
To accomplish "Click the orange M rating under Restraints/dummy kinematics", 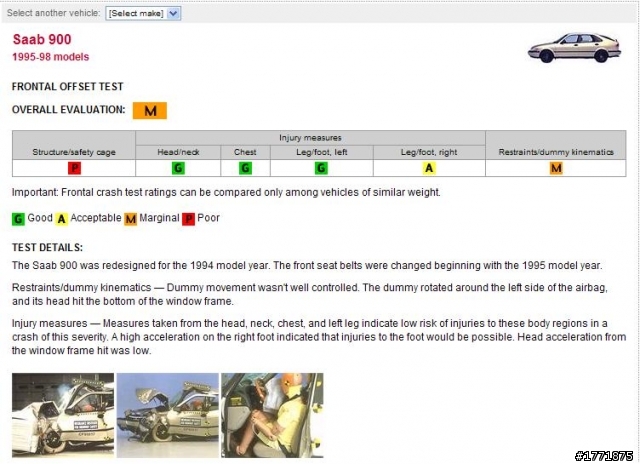I will point(556,168).
